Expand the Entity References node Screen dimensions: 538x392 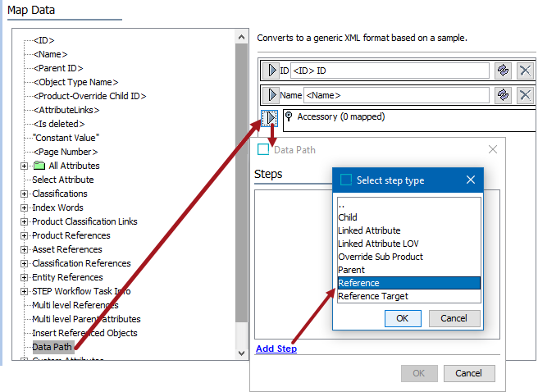24,277
